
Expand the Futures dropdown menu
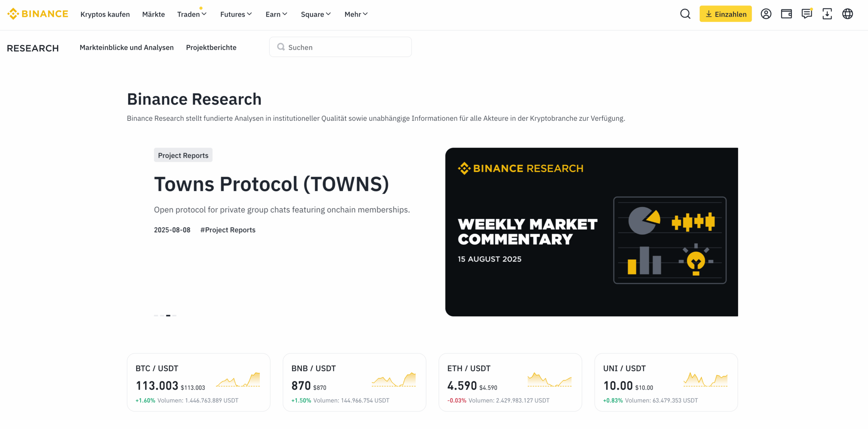coord(236,14)
